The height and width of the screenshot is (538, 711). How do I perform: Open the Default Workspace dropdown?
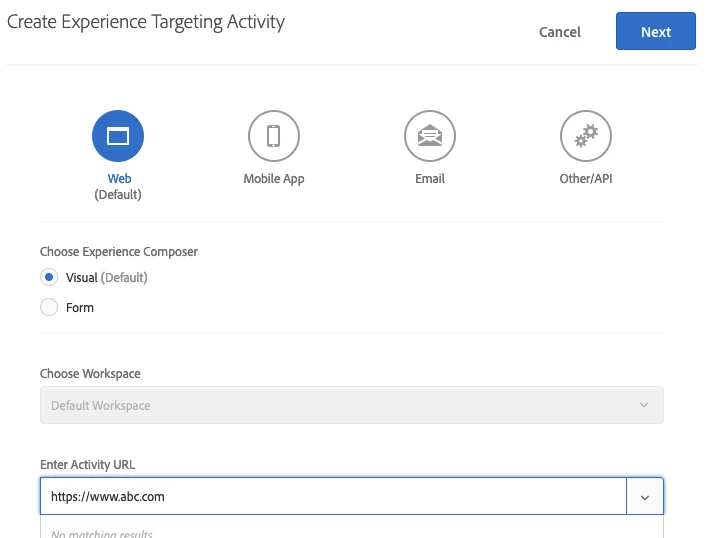(x=352, y=405)
